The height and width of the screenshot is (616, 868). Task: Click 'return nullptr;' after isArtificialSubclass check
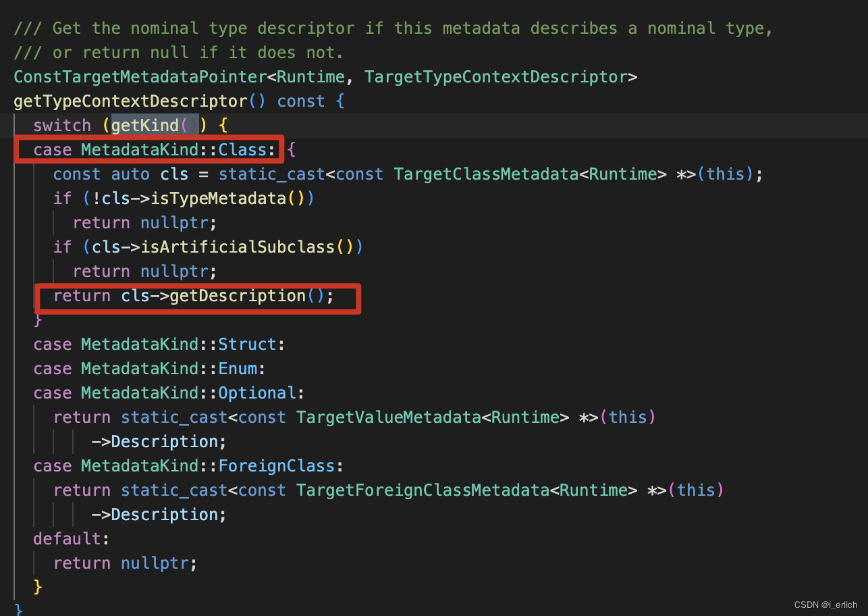tap(145, 272)
